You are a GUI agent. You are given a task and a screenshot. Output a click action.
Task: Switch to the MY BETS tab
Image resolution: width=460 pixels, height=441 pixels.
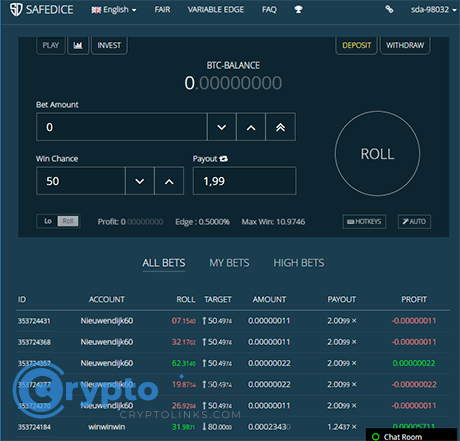tap(229, 263)
